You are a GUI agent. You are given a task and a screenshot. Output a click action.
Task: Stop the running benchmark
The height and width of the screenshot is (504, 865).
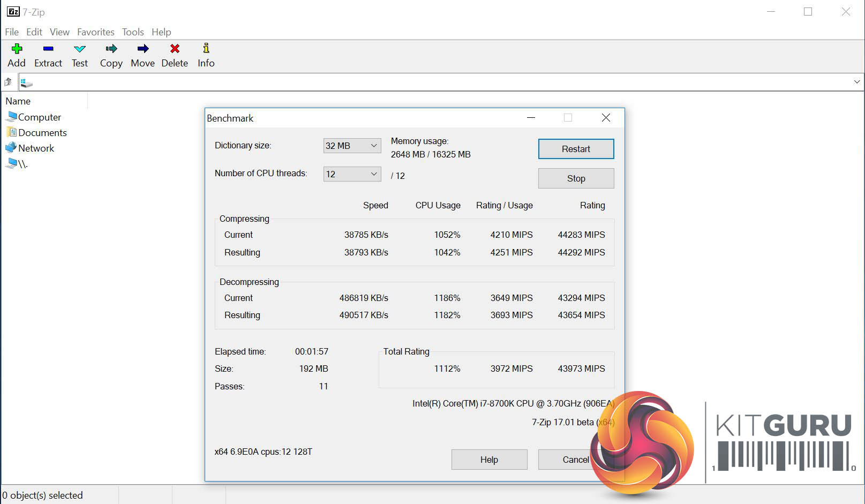pos(576,178)
